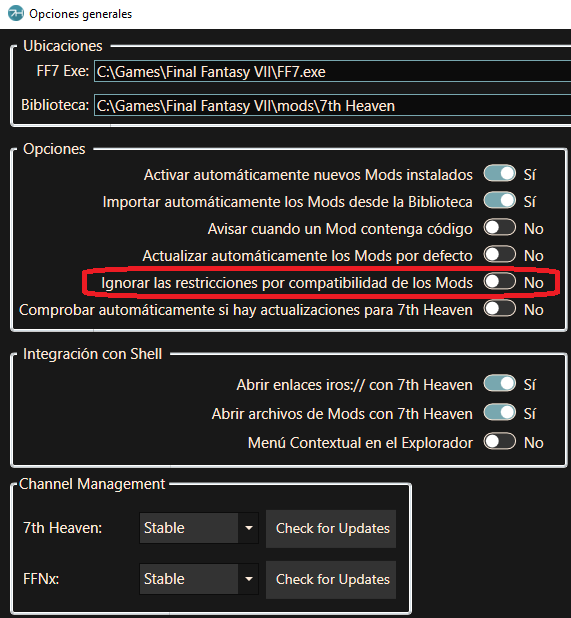Click Check for Updates for FFNx

(x=331, y=579)
